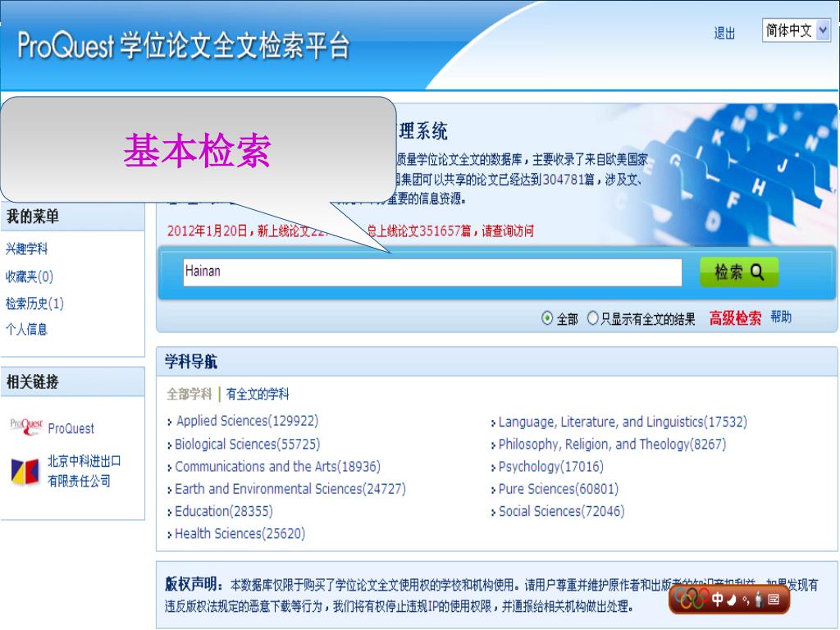
Task: Click the moon half-width icon on IME bar
Action: (732, 600)
